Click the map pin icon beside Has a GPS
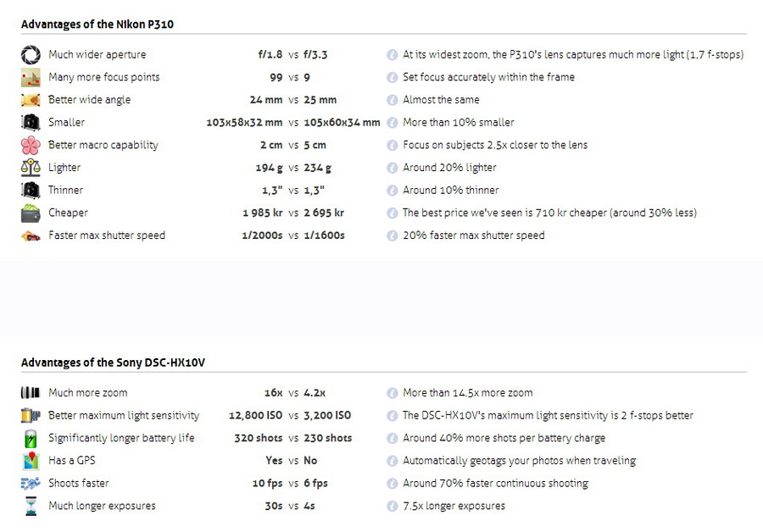Viewport: 763px width, 532px height. pos(31,461)
